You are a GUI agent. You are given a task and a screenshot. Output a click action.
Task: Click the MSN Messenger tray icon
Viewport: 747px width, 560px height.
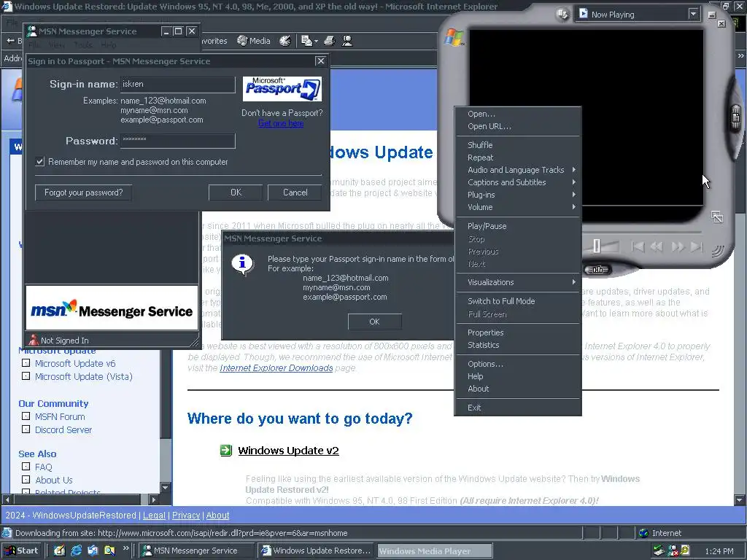pos(673,551)
